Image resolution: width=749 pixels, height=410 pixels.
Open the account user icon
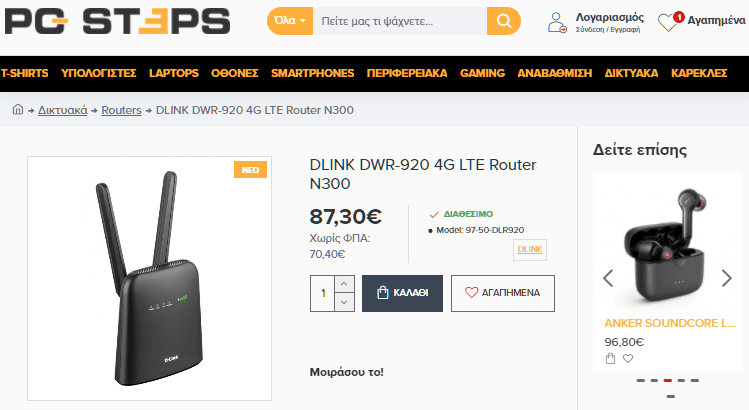pyautogui.click(x=556, y=22)
